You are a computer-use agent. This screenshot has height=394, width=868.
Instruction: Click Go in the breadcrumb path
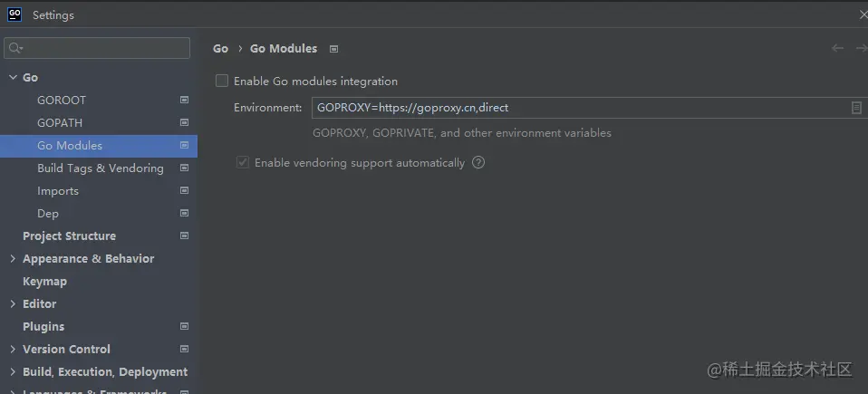220,49
